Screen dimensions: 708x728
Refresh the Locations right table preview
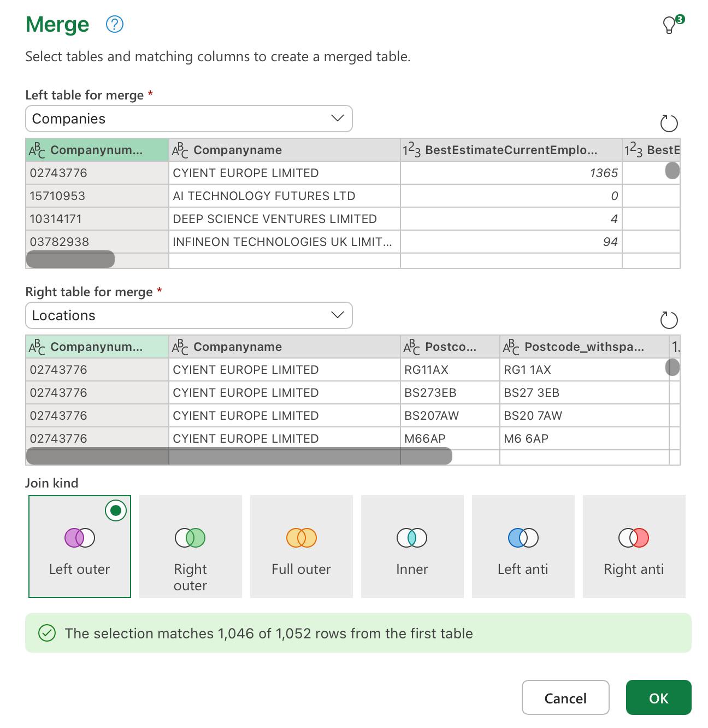(669, 320)
